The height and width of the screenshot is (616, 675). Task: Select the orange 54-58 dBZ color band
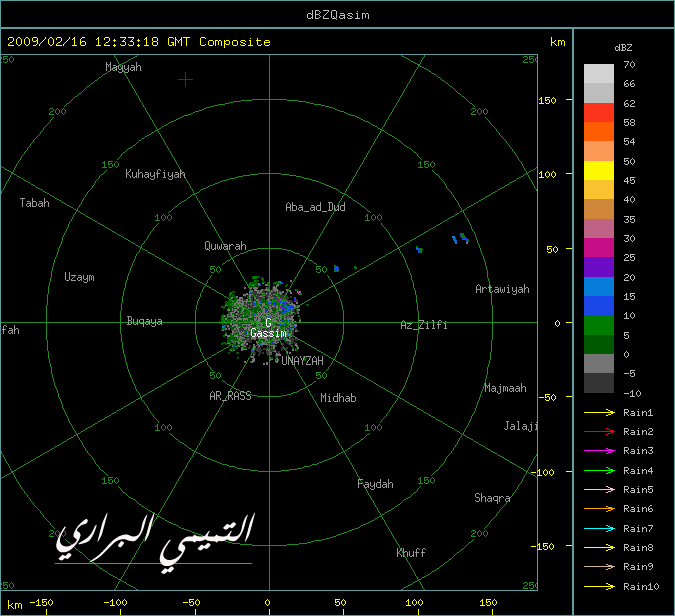tap(599, 132)
